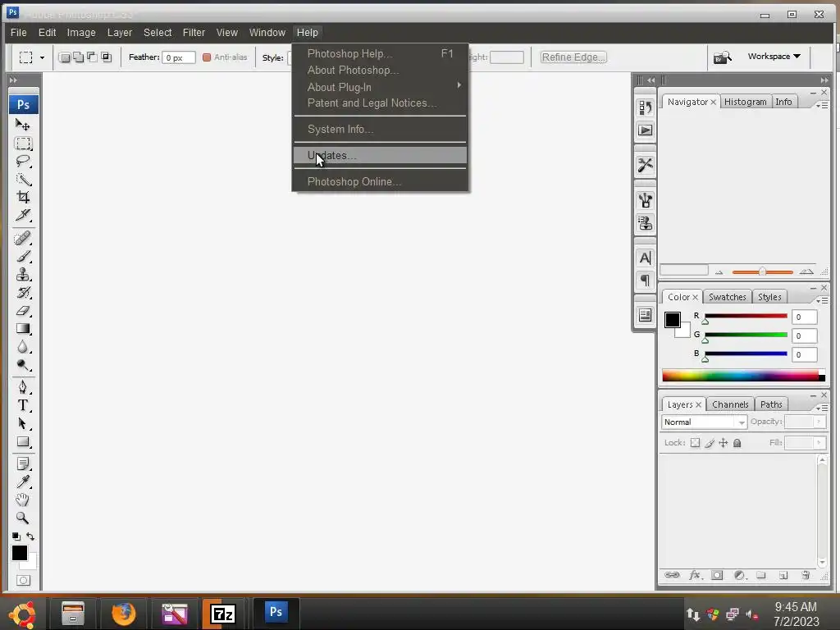The width and height of the screenshot is (840, 630).
Task: Collapse the right panel dock to icons
Action: coord(824,80)
